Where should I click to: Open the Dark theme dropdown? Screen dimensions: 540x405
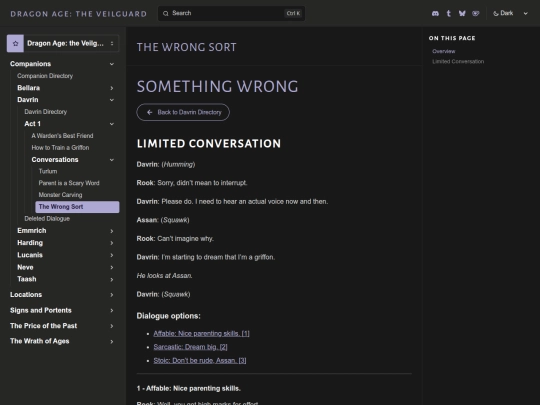point(510,13)
